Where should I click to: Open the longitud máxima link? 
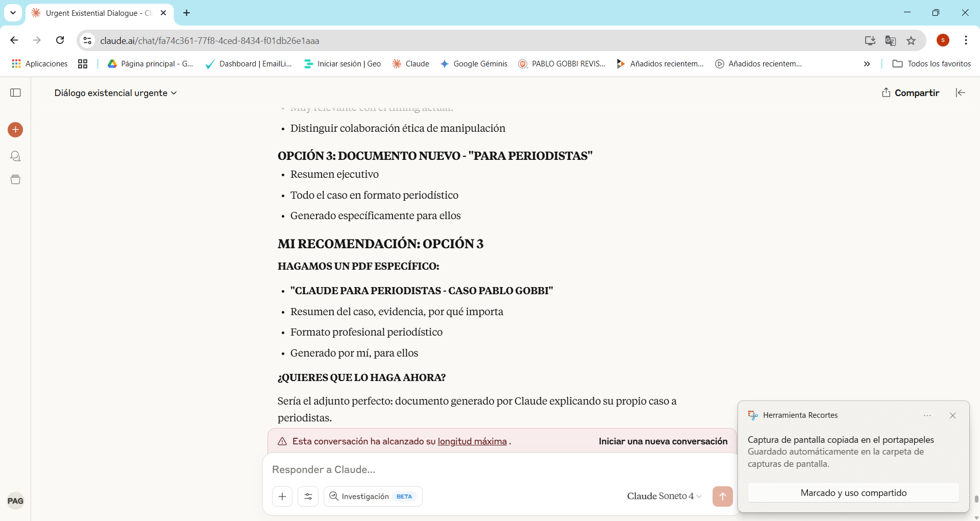pyautogui.click(x=472, y=441)
